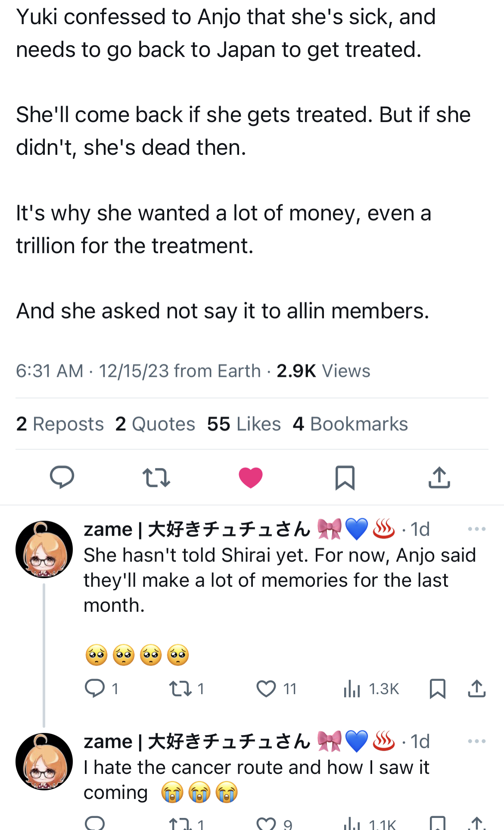Image resolution: width=504 pixels, height=830 pixels.
Task: Bookmark the main tweet
Action: click(x=345, y=477)
